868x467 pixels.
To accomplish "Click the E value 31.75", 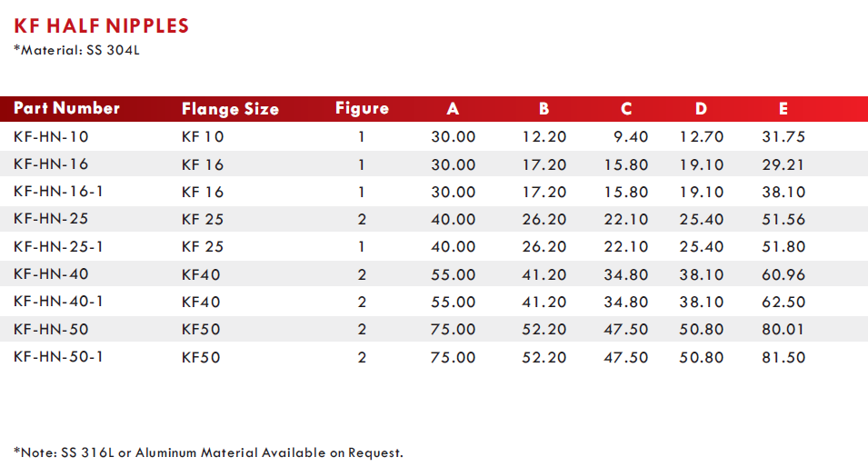I will click(783, 136).
